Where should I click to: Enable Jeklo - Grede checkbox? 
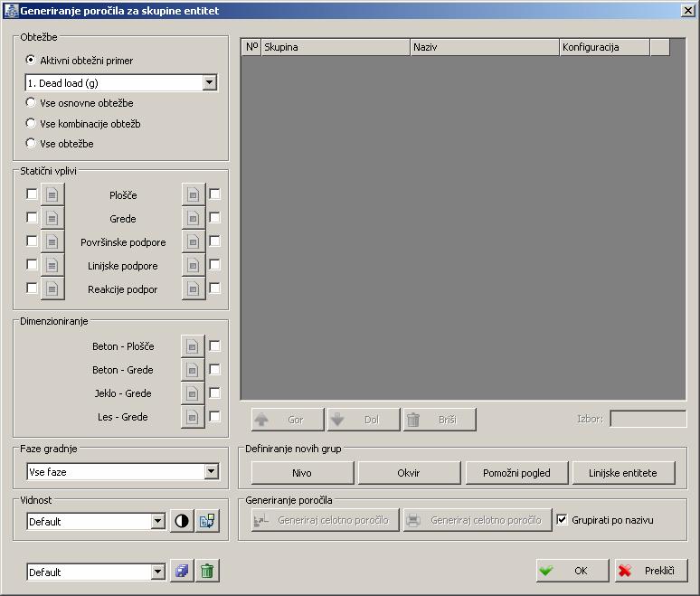214,393
